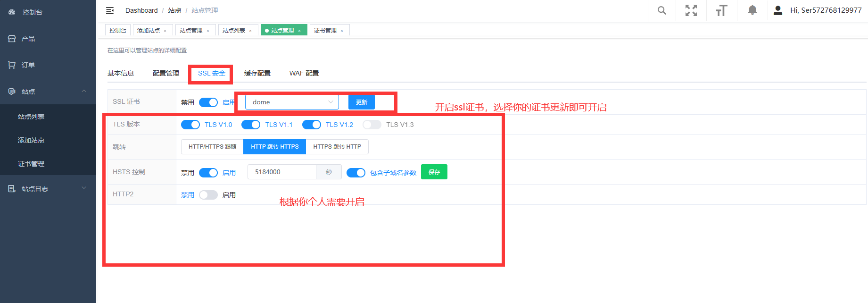The image size is (868, 303).
Task: Select the HTTPS 跳转 HTTP option
Action: pyautogui.click(x=337, y=147)
